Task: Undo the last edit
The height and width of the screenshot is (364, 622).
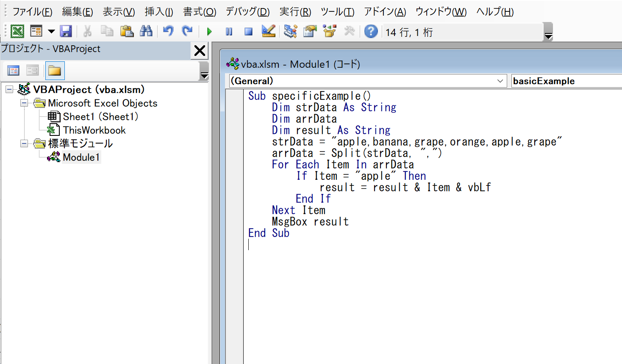Action: tap(168, 31)
